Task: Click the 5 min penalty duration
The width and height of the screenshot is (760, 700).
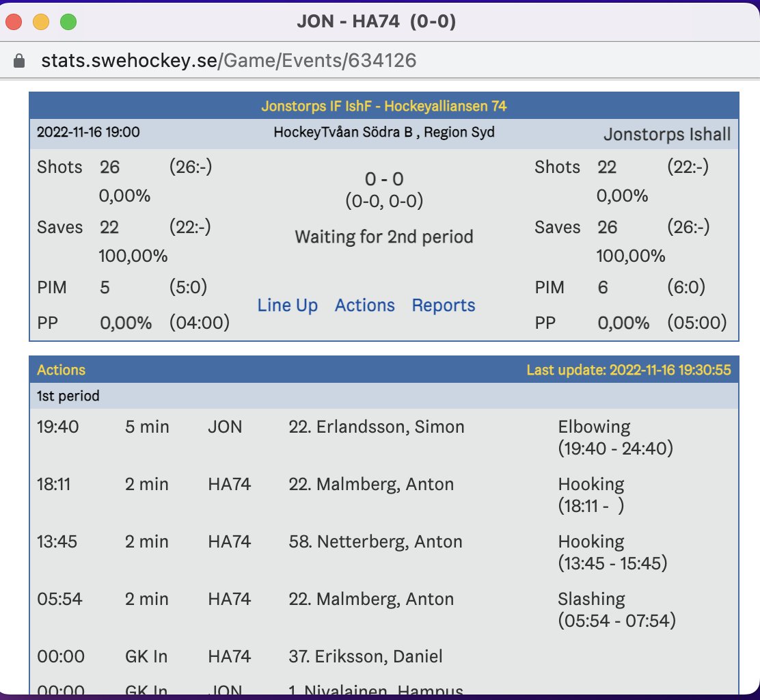Action: (147, 427)
